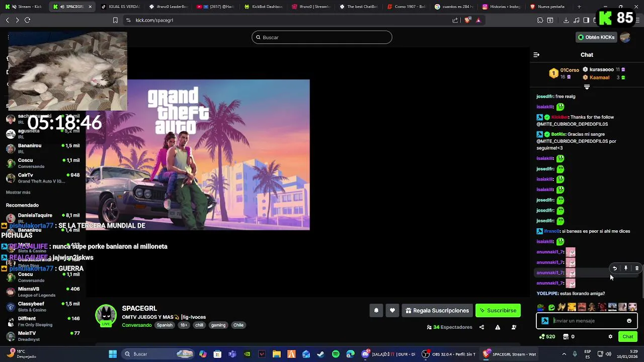Click the moderator hammer badge in message box

(x=545, y=321)
